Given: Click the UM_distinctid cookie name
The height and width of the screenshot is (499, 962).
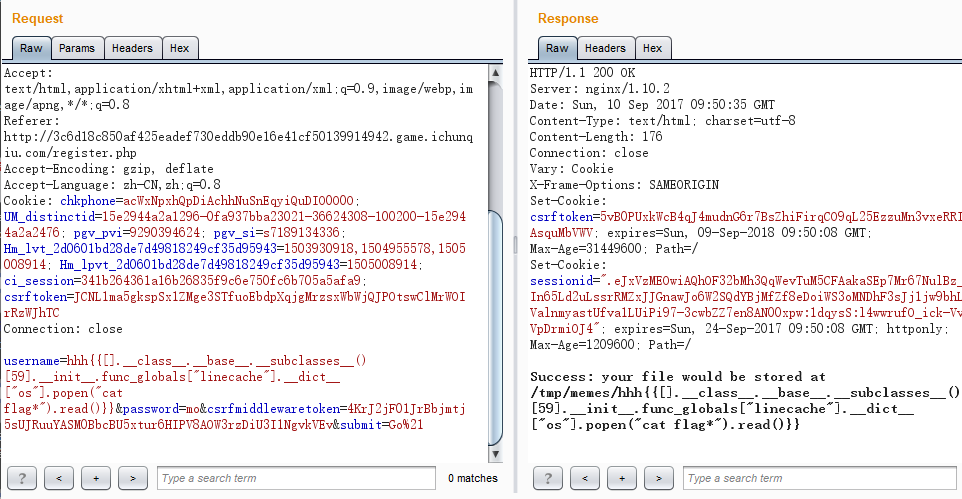Looking at the screenshot, I should click(50, 217).
